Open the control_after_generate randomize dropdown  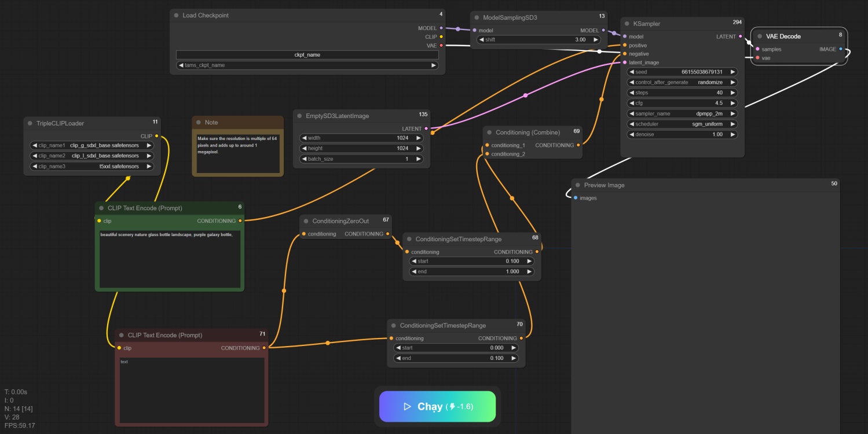[682, 82]
